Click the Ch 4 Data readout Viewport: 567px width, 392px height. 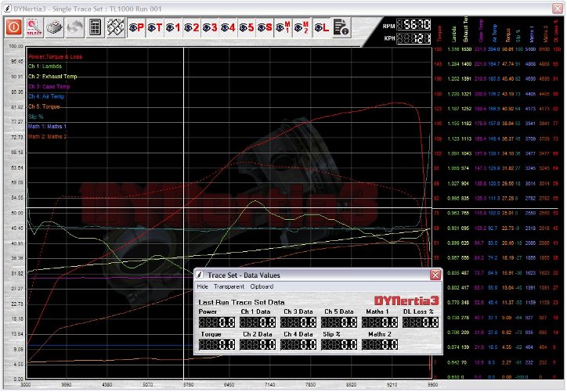point(298,344)
